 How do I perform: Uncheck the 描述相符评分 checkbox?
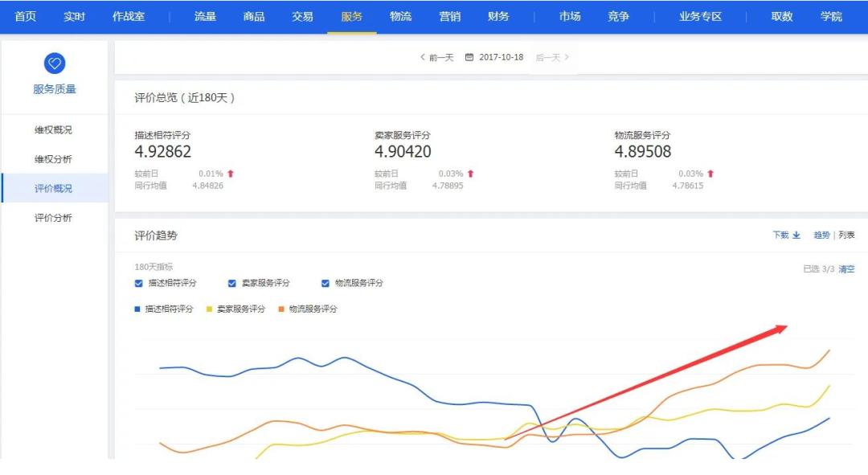pos(138,283)
